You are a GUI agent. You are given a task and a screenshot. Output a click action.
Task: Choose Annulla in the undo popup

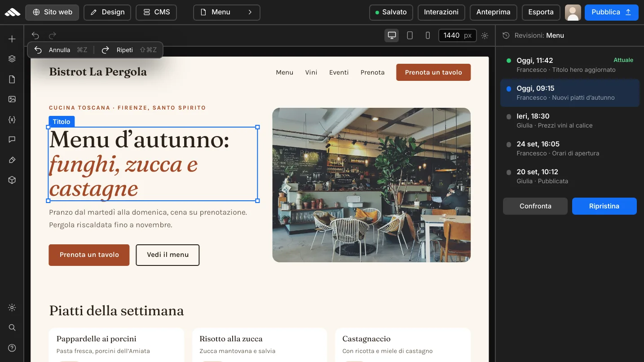[x=61, y=50]
